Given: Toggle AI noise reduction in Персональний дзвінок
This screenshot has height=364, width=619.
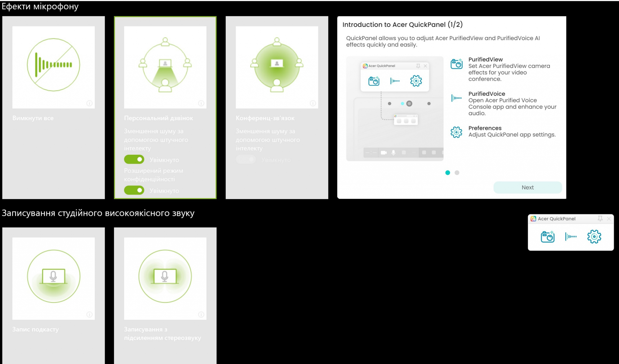Looking at the screenshot, I should click(x=134, y=160).
